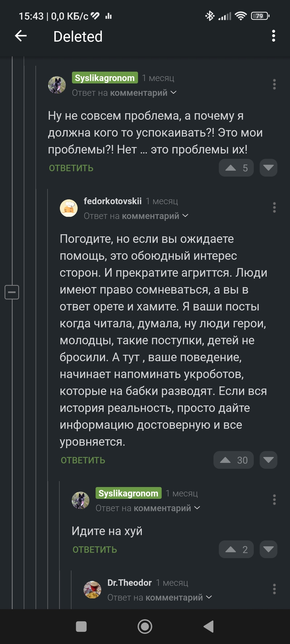Tap the Android recent apps square button

click(81, 627)
